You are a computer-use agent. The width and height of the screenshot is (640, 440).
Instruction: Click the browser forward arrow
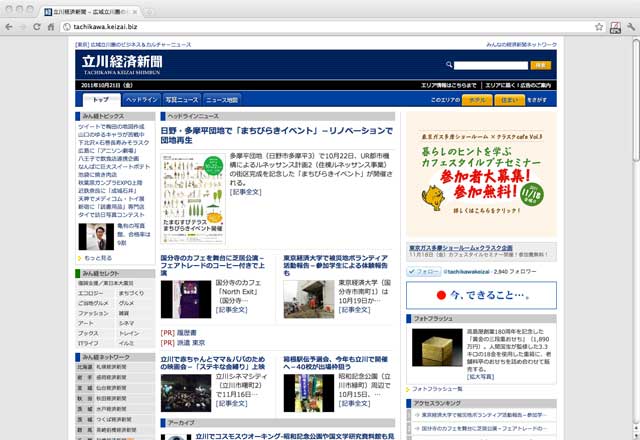(x=23, y=27)
